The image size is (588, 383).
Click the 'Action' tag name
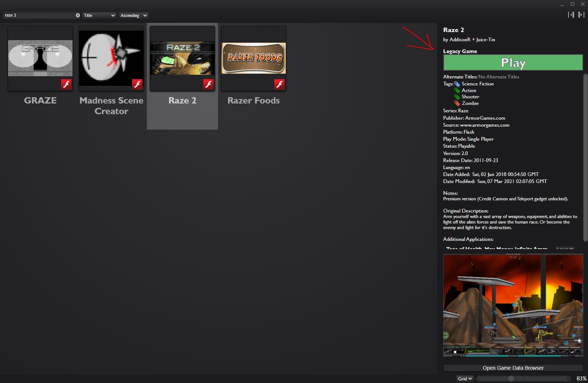[469, 91]
